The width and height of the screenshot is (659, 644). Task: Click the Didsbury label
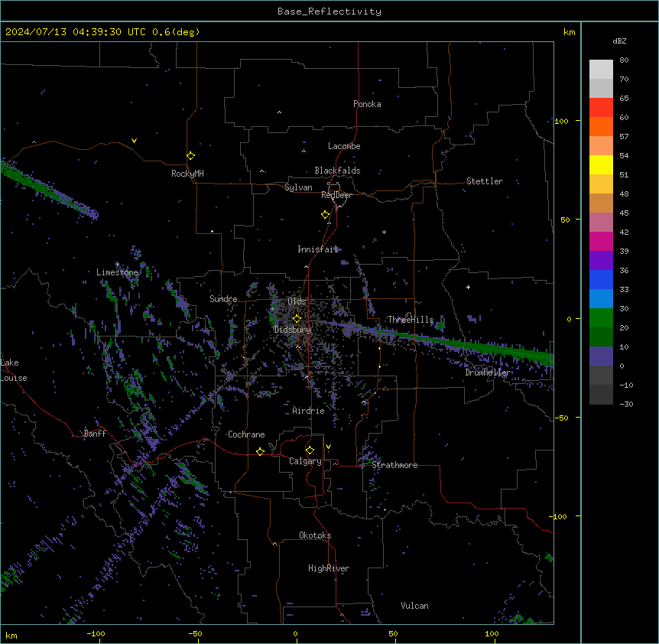[x=293, y=330]
